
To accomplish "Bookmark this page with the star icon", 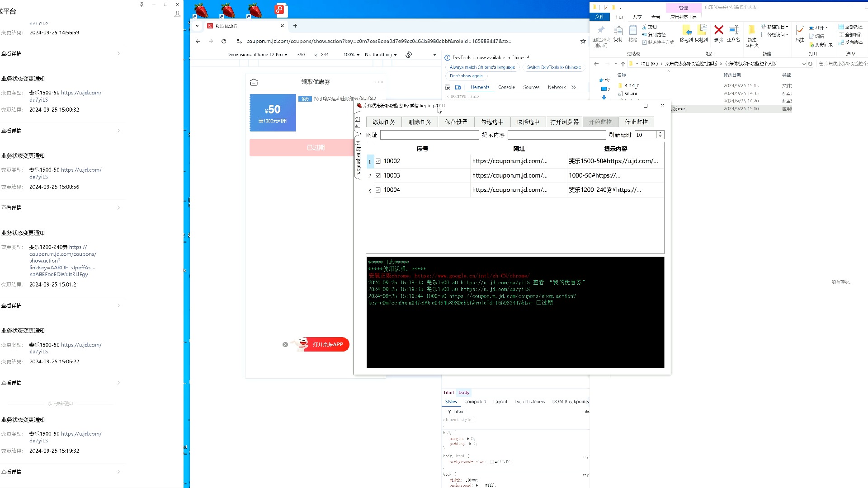I will point(583,41).
